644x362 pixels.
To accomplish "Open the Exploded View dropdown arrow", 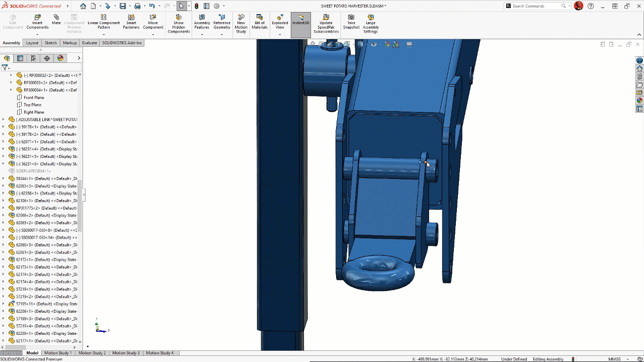I will coord(280,35).
